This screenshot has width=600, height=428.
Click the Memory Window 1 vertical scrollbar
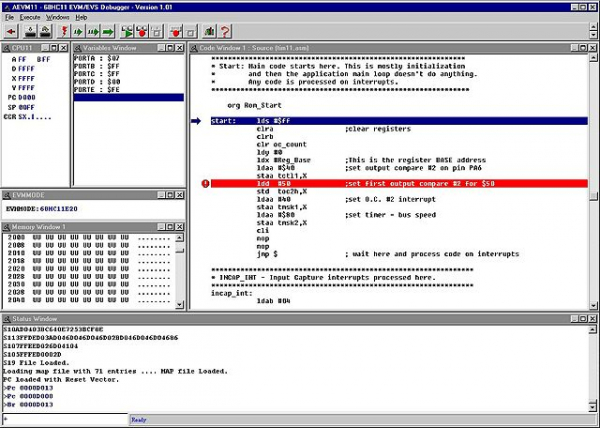click(x=180, y=270)
